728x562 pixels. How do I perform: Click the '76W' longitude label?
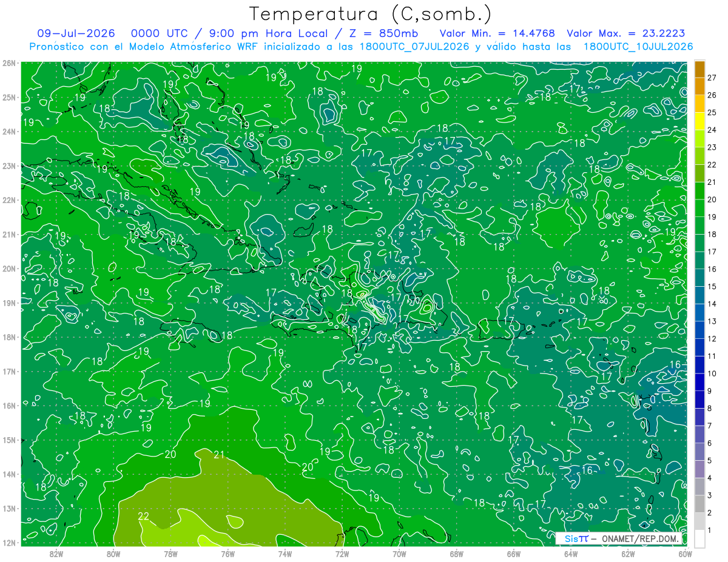[x=227, y=553]
